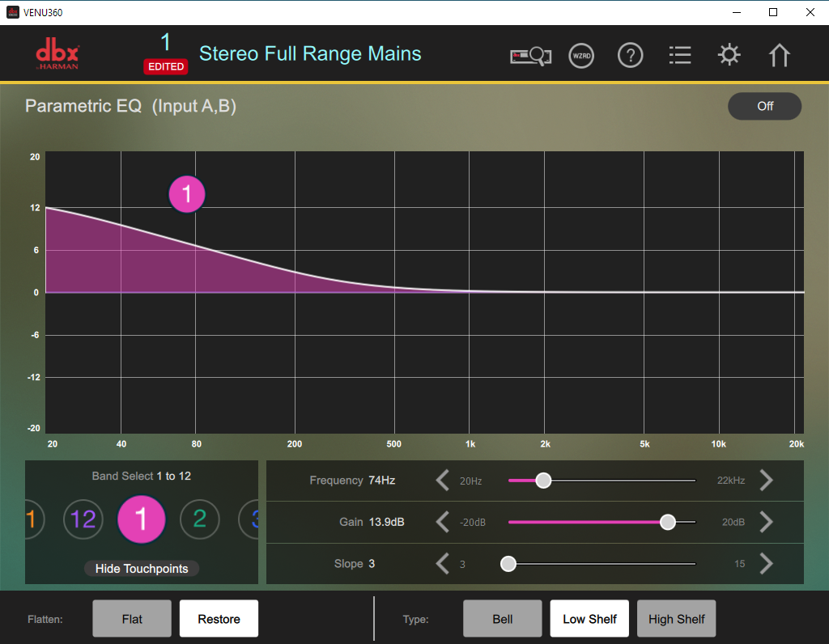
Task: Click the Gain slider handle
Action: click(x=668, y=522)
